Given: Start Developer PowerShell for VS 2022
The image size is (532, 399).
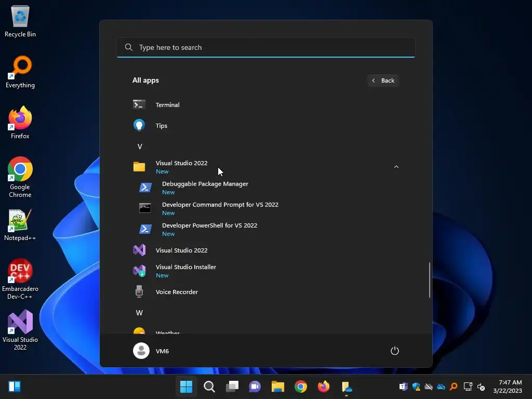Looking at the screenshot, I should [265, 229].
